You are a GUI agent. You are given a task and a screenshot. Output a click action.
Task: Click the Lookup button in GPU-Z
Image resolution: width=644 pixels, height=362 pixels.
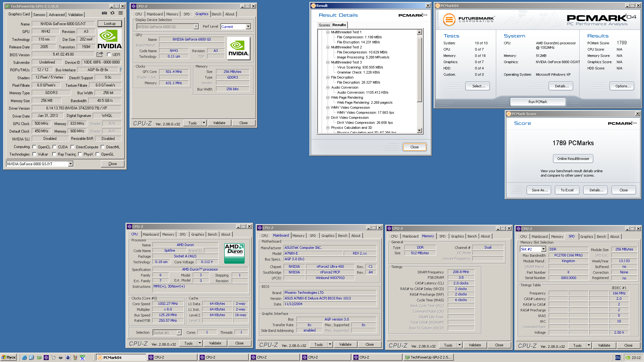(x=110, y=24)
